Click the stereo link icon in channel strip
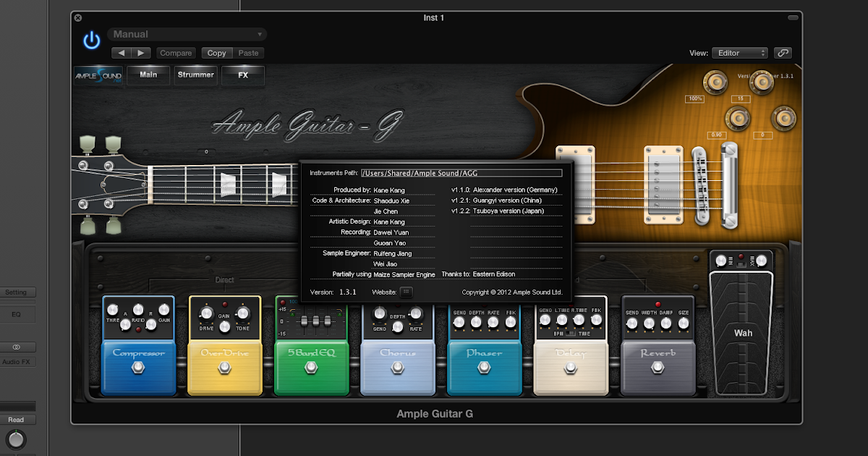 pos(16,347)
